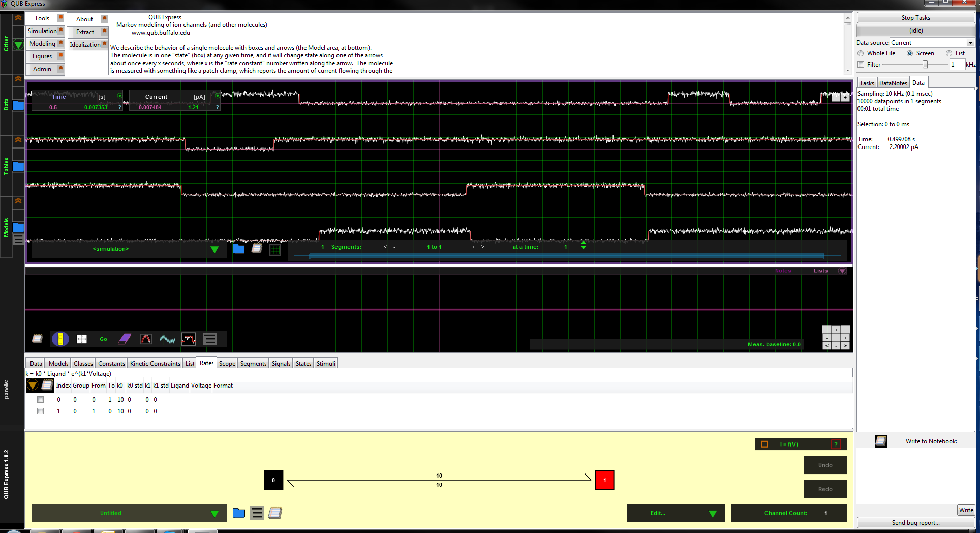Collapse the Data sidebar section chevron
The image size is (980, 533).
point(18,78)
